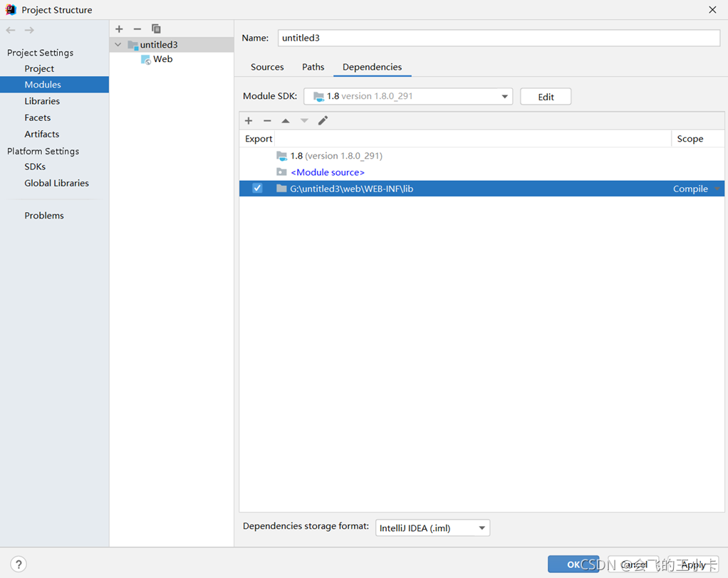This screenshot has height=578, width=728.
Task: Open Dependencies storage format dropdown
Action: pyautogui.click(x=482, y=528)
